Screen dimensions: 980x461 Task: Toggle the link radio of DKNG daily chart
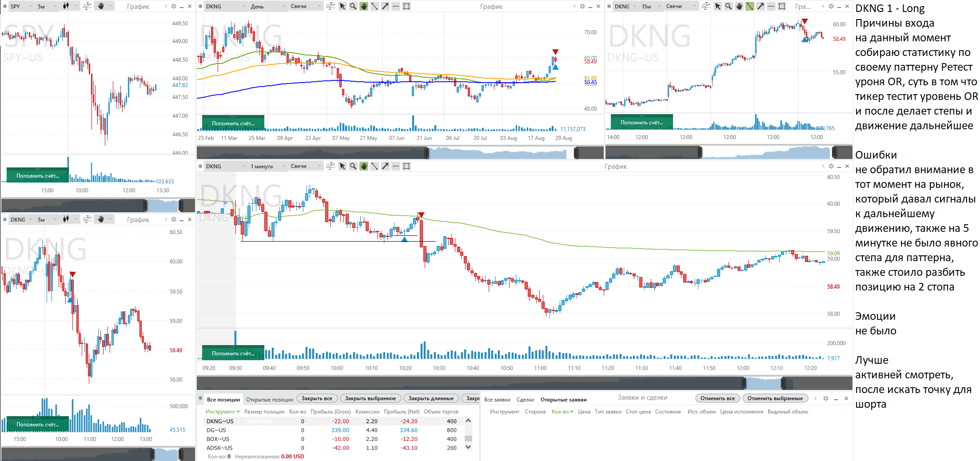click(x=200, y=6)
